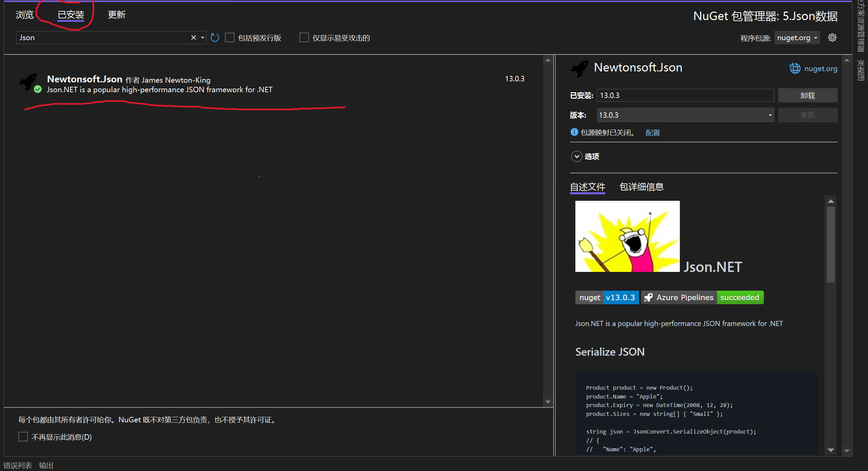Check do not show this message again

23,437
